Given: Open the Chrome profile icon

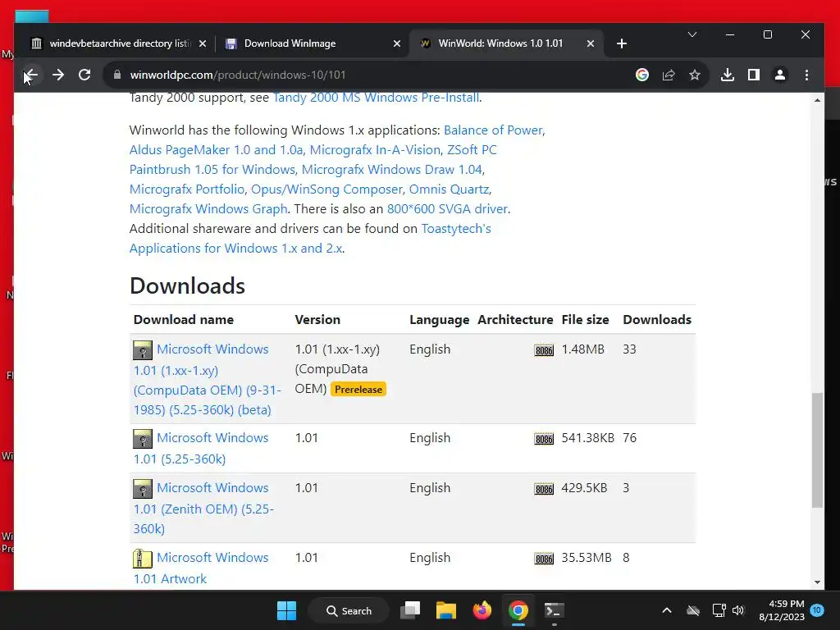Looking at the screenshot, I should coord(780,75).
